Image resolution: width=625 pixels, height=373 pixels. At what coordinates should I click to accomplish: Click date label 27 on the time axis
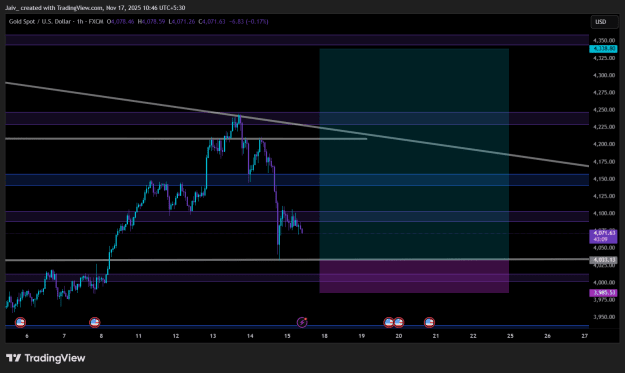584,336
